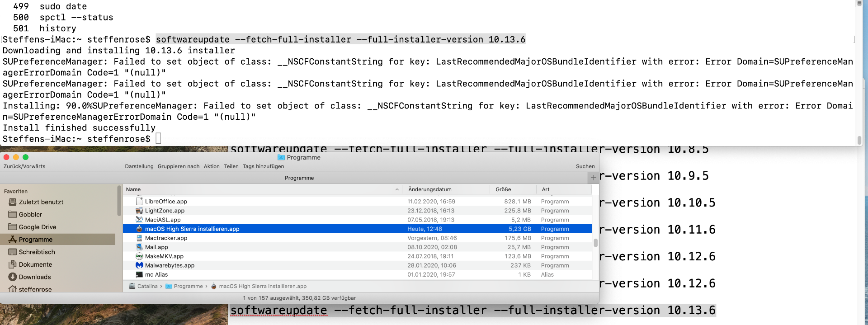Click the Finder sidebar scrollbar
868x325 pixels.
119,201
